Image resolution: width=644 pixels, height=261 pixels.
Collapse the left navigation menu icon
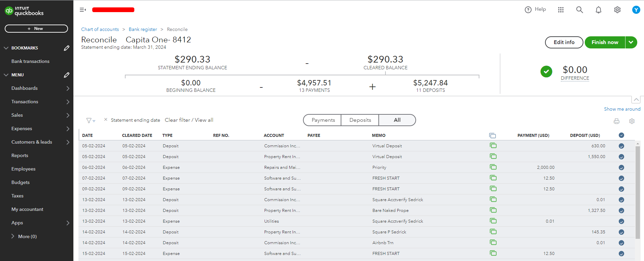click(x=83, y=10)
